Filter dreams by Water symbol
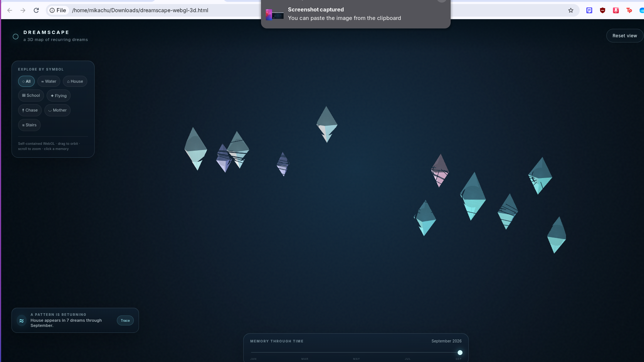 pyautogui.click(x=49, y=81)
